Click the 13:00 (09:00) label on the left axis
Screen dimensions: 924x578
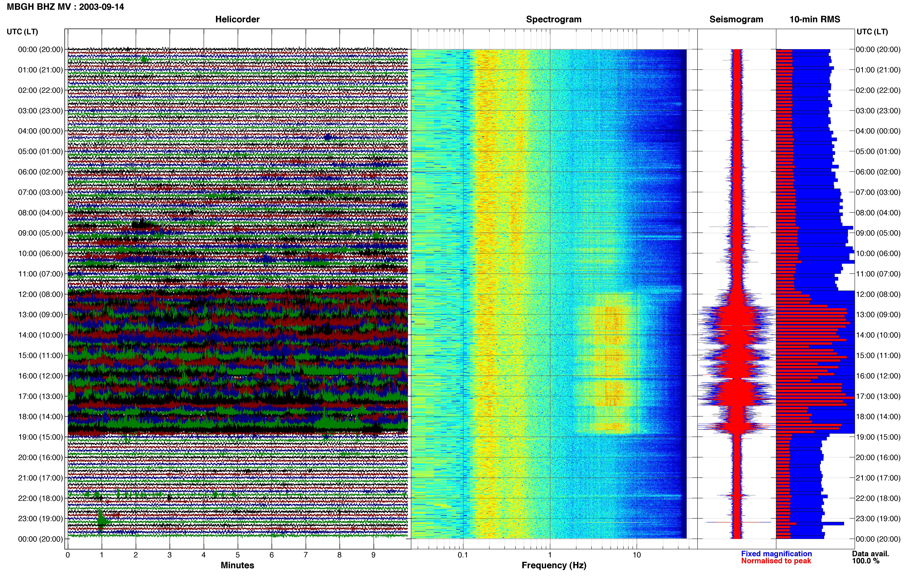coord(41,315)
